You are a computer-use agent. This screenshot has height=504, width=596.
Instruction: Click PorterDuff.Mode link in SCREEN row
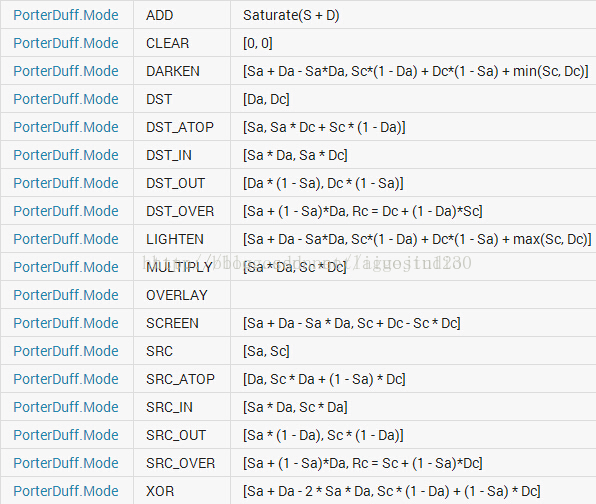click(x=66, y=323)
